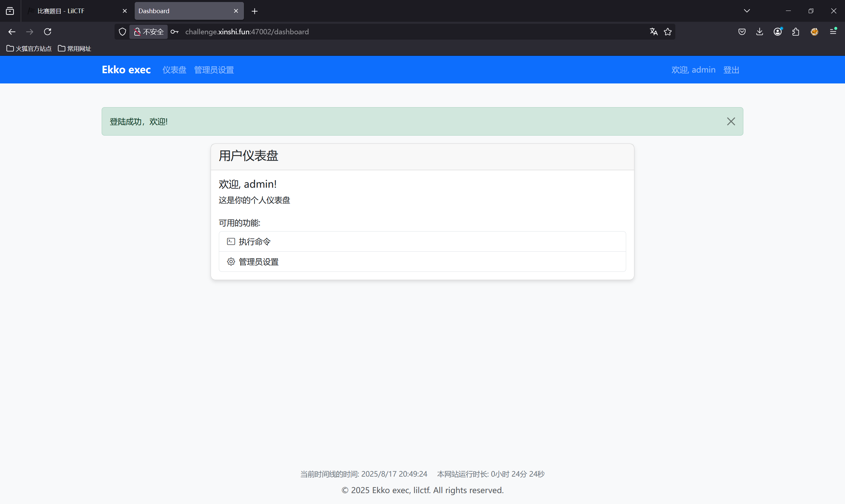Open the Firefox application hamburger menu
Viewport: 845px width, 504px height.
833,32
